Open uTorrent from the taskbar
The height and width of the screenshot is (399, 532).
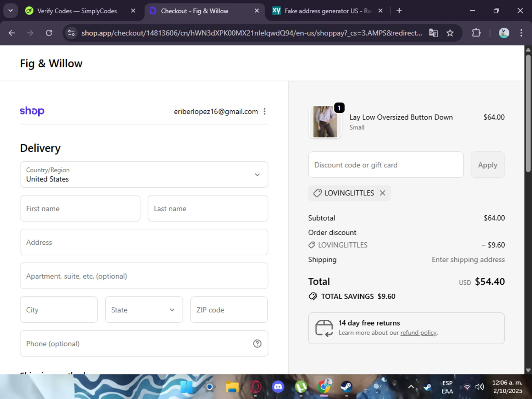pos(301,387)
